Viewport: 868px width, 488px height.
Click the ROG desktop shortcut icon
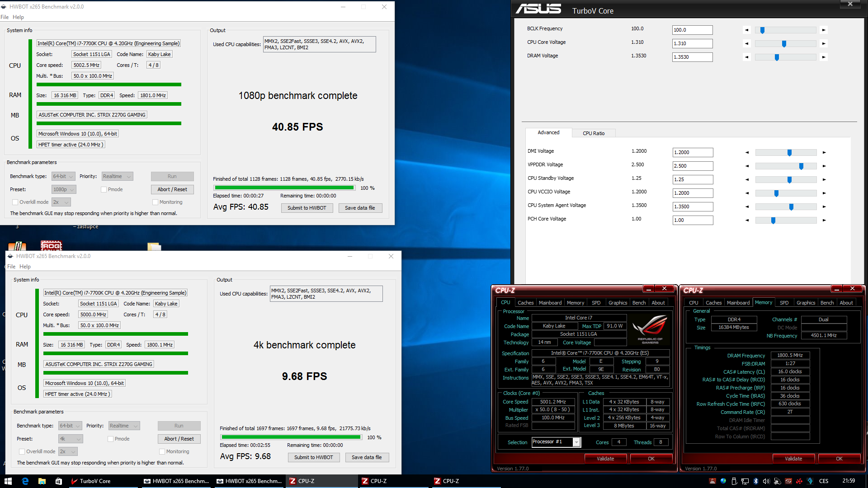(x=51, y=245)
